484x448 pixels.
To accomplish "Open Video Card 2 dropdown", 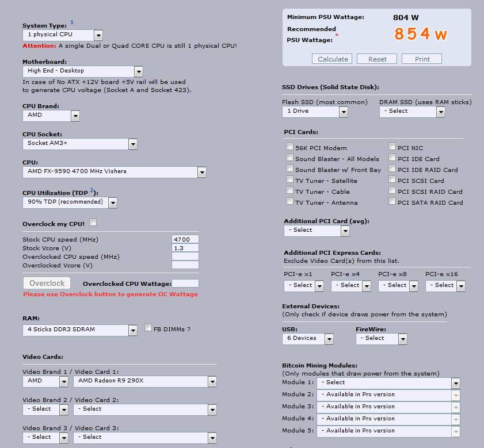I will tap(145, 409).
